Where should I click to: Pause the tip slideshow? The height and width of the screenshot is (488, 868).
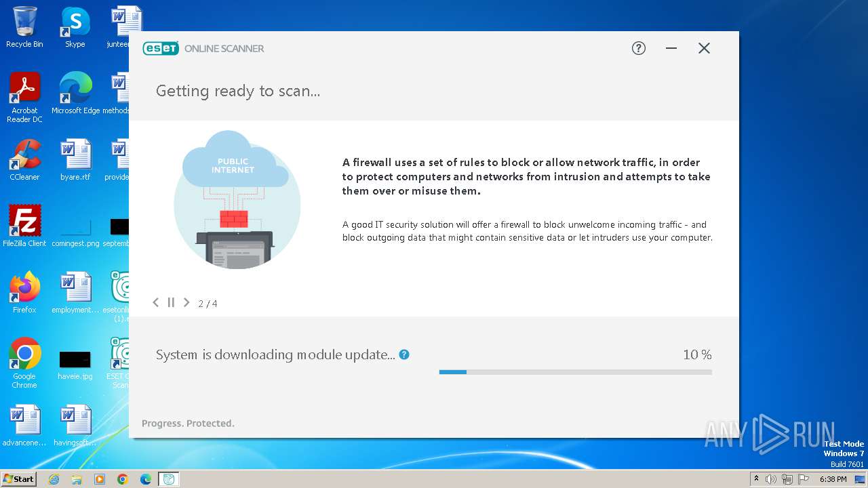pyautogui.click(x=171, y=303)
